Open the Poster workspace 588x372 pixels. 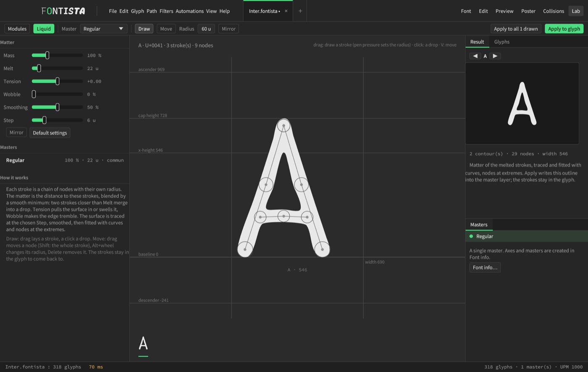coord(528,11)
